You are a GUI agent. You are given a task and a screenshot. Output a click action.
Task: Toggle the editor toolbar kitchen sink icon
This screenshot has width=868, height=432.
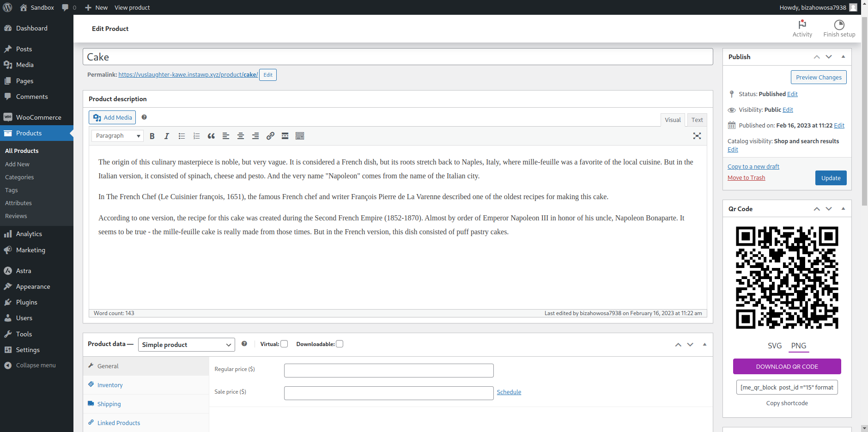300,136
